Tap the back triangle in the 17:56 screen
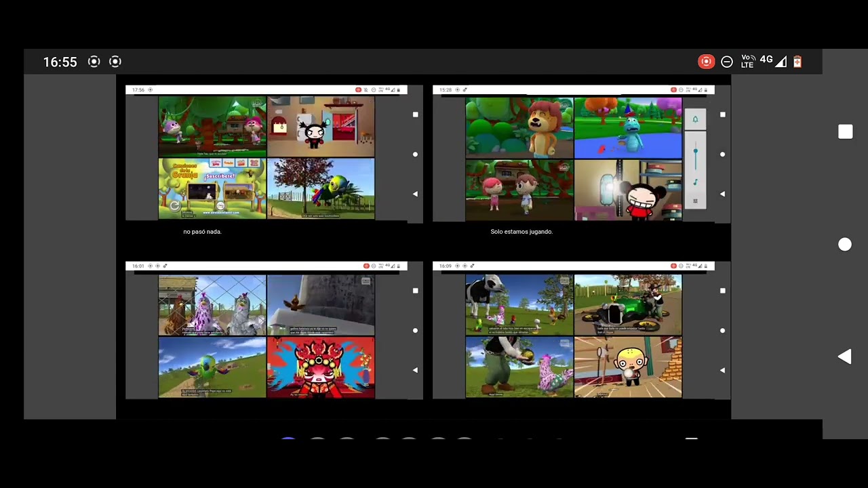Image resolution: width=868 pixels, height=488 pixels. (415, 194)
